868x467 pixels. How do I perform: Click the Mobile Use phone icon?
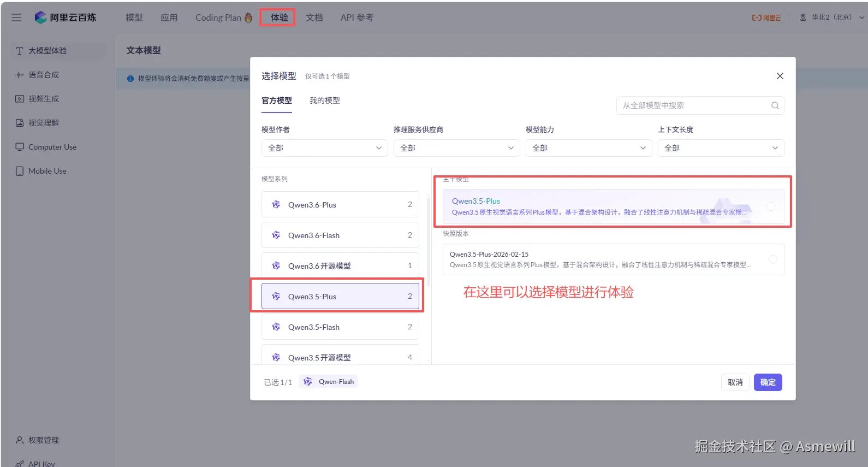pos(20,171)
